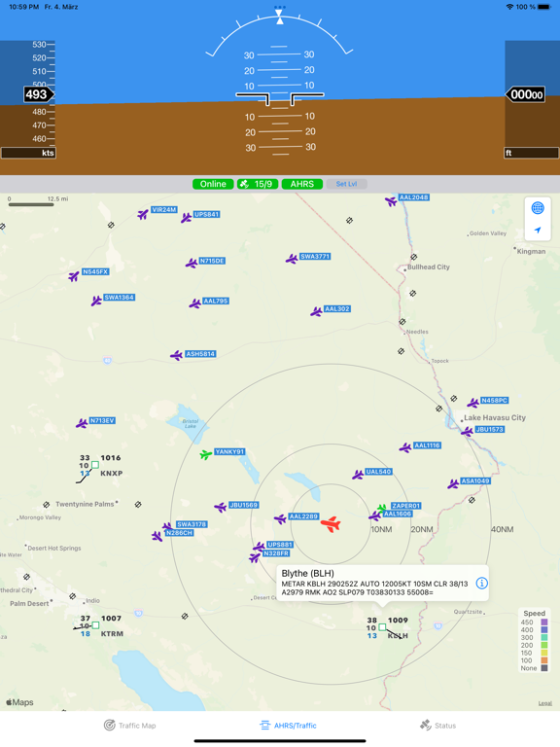Open the three-dot multitasking control
Viewport: 560px width, 747px height.
pos(280,7)
